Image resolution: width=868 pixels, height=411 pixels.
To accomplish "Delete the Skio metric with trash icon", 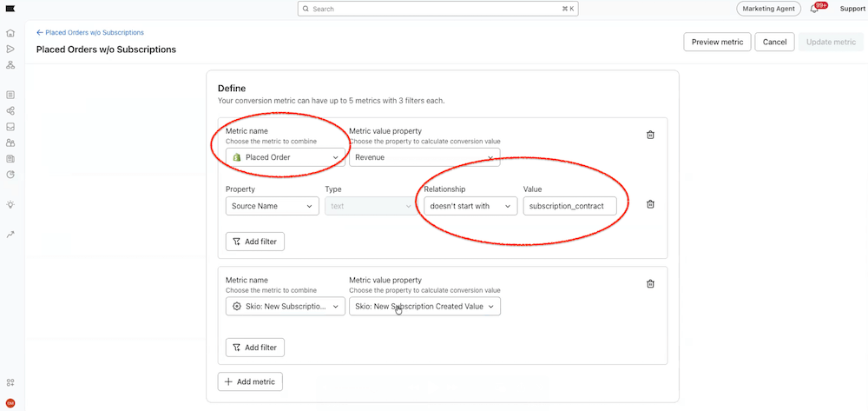I will pyautogui.click(x=651, y=283).
